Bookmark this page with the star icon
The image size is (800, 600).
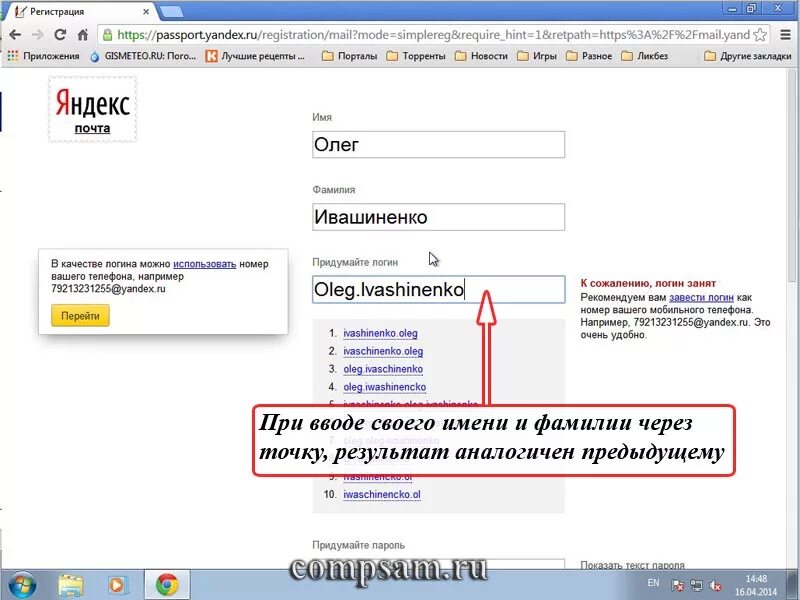tap(760, 35)
